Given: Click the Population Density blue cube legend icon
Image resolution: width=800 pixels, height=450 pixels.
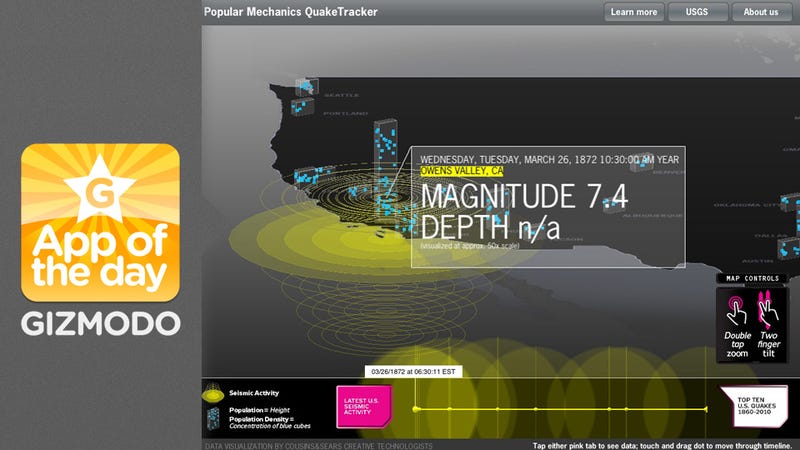Looking at the screenshot, I should 213,417.
